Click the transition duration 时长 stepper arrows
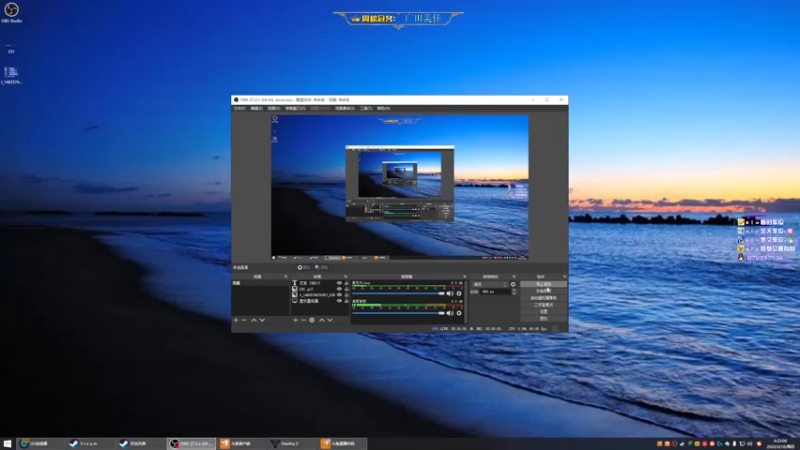This screenshot has width=800, height=450. (514, 291)
